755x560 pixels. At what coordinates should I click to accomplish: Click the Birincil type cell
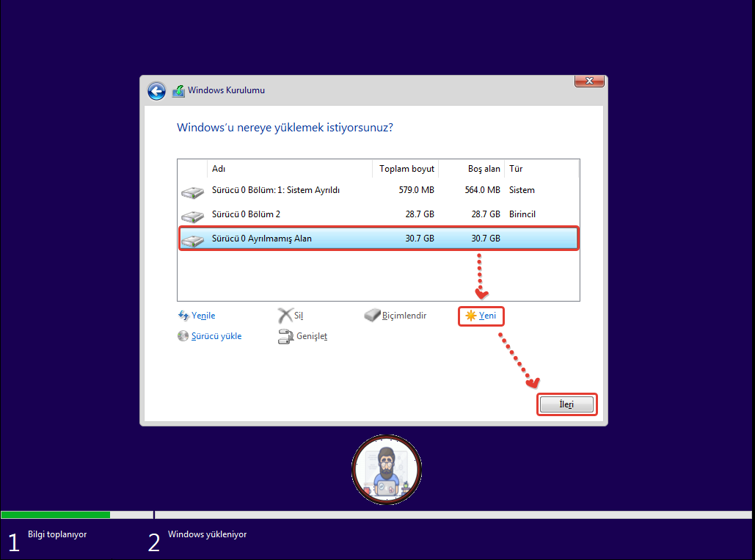tap(522, 214)
